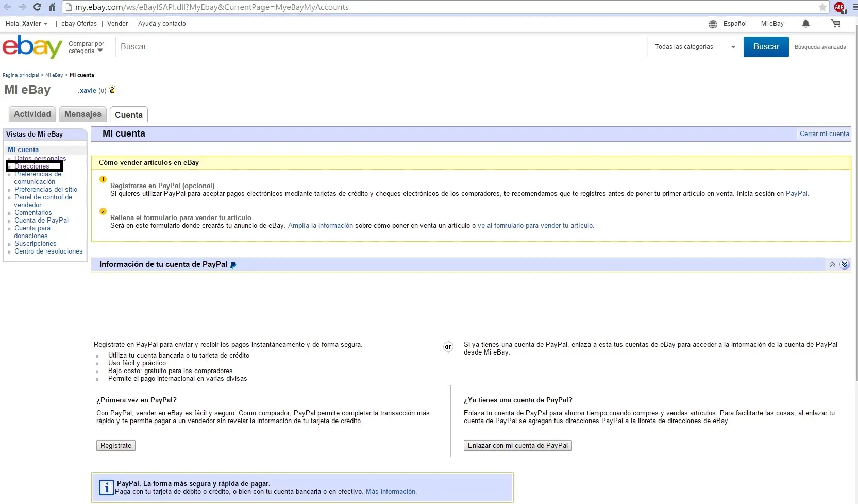
Task: Click Amplía la información link
Action: click(321, 225)
